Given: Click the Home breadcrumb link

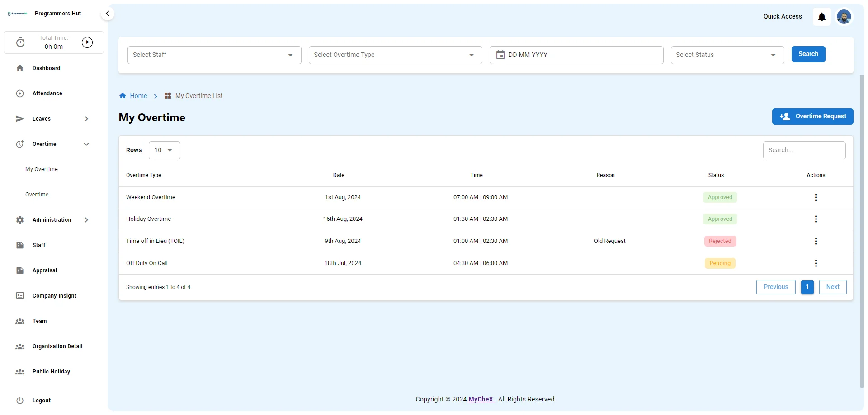Looking at the screenshot, I should 138,96.
